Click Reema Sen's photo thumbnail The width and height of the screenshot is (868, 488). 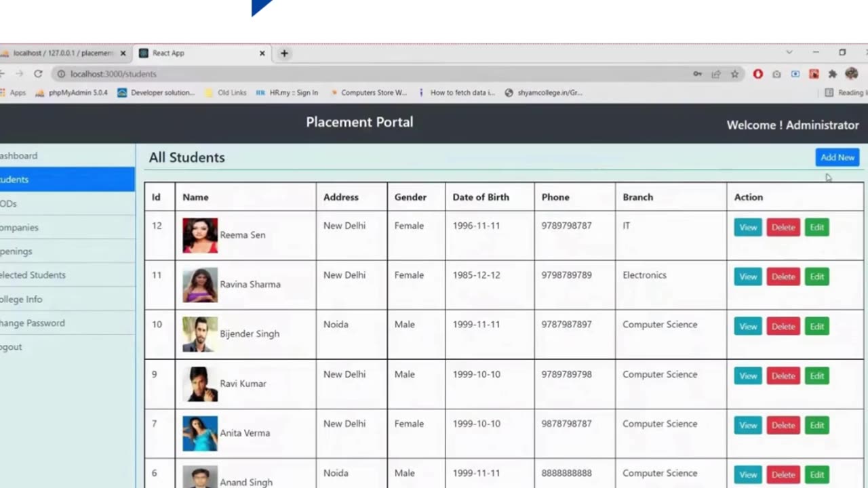200,235
